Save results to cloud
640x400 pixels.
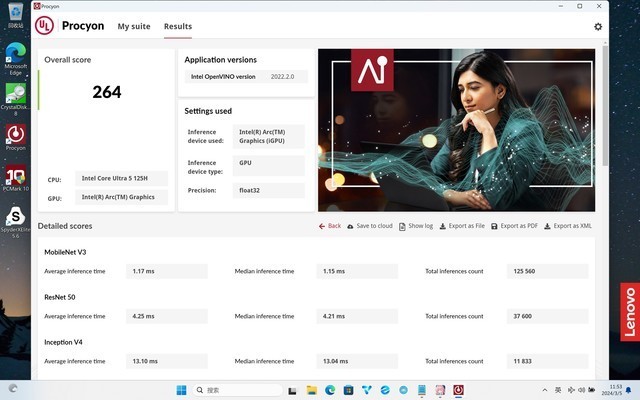369,226
